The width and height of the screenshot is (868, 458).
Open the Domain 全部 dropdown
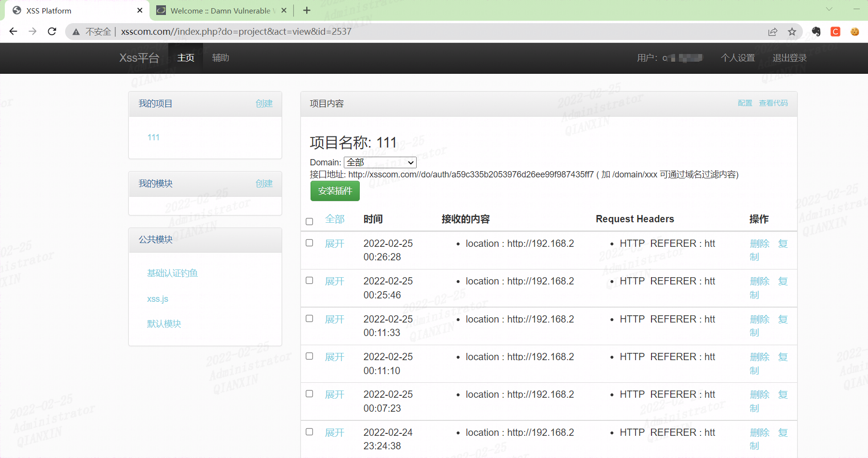click(379, 162)
